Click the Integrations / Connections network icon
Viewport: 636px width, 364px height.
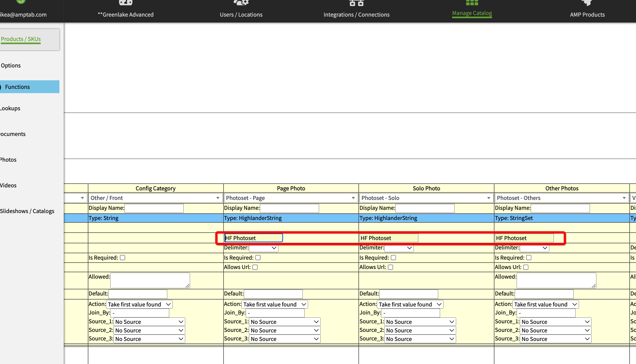pos(356,3)
